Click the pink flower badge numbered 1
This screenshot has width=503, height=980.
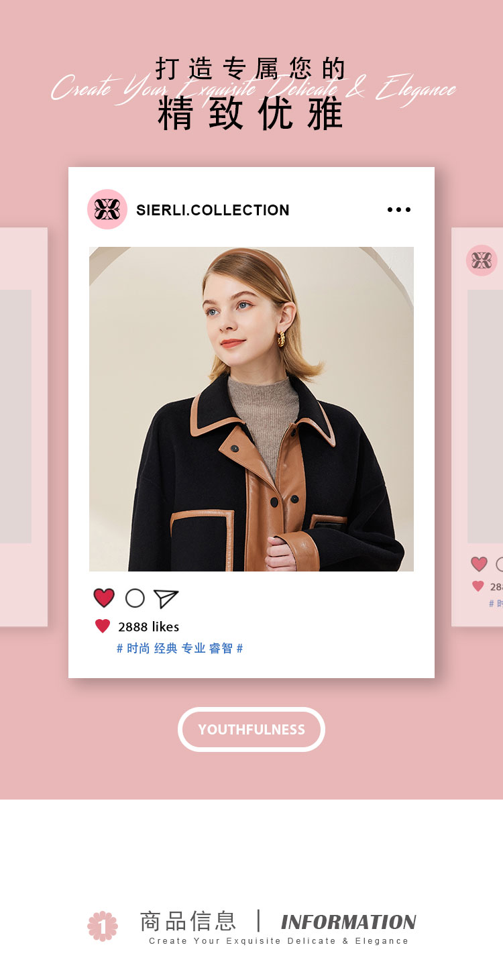pyautogui.click(x=103, y=926)
